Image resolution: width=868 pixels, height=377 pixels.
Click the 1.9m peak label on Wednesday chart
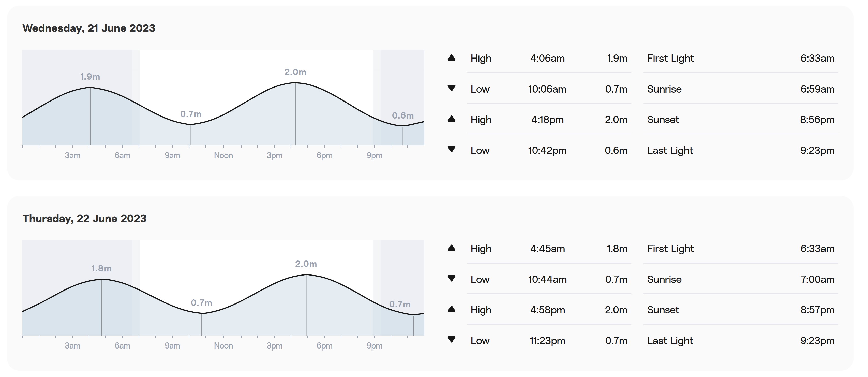pos(90,77)
